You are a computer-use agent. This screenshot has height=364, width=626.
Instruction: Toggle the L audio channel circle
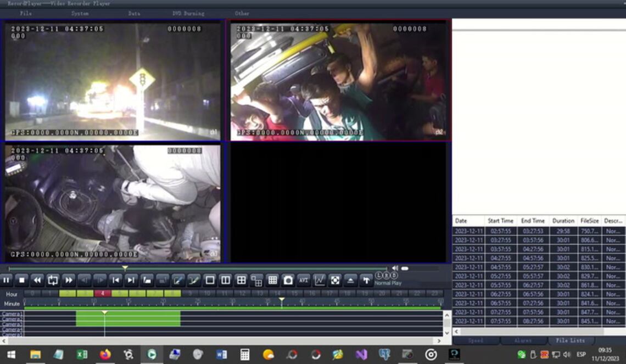(379, 275)
